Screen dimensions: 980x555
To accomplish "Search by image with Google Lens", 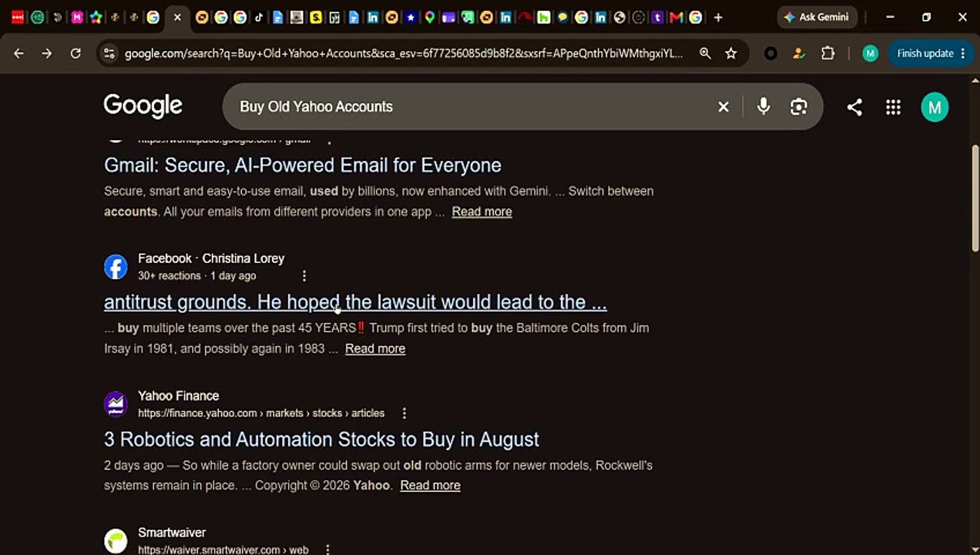I will tap(799, 107).
